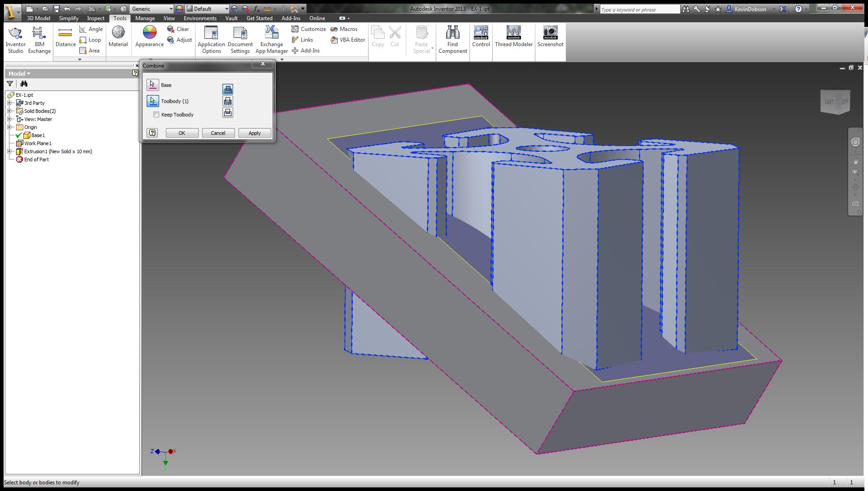Select the Cut operation in Combine dialog
The height and width of the screenshot is (491, 868).
click(x=228, y=101)
